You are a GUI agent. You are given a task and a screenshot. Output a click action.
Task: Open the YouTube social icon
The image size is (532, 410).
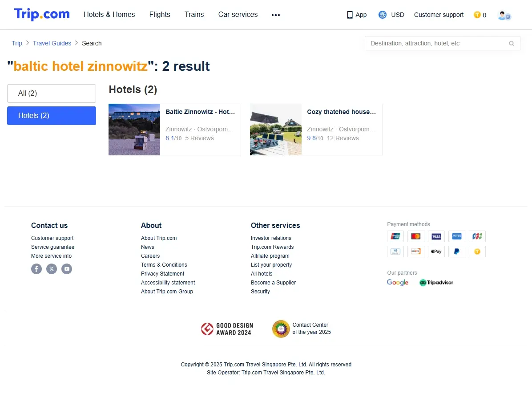click(x=67, y=269)
